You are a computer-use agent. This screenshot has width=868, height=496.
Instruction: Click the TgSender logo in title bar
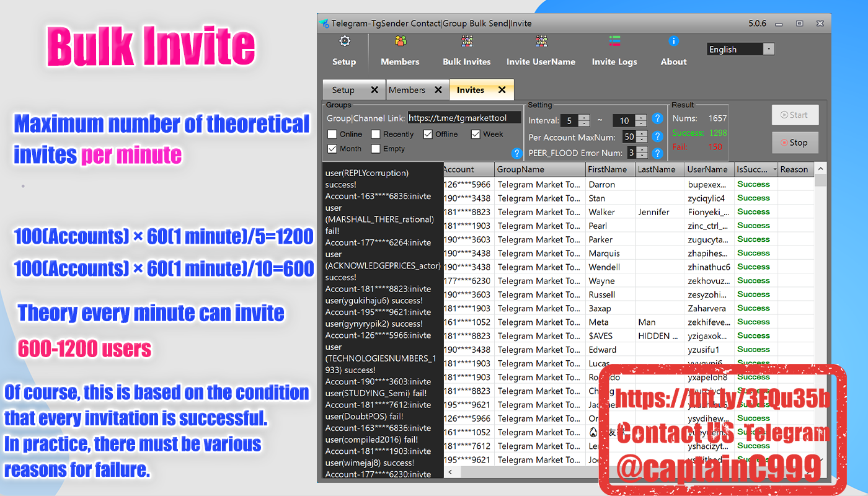click(324, 24)
